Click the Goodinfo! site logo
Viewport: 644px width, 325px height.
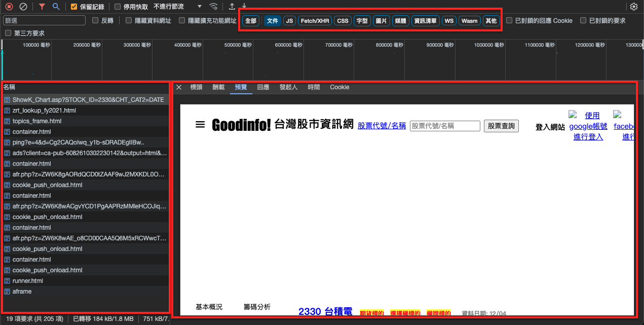pos(241,125)
